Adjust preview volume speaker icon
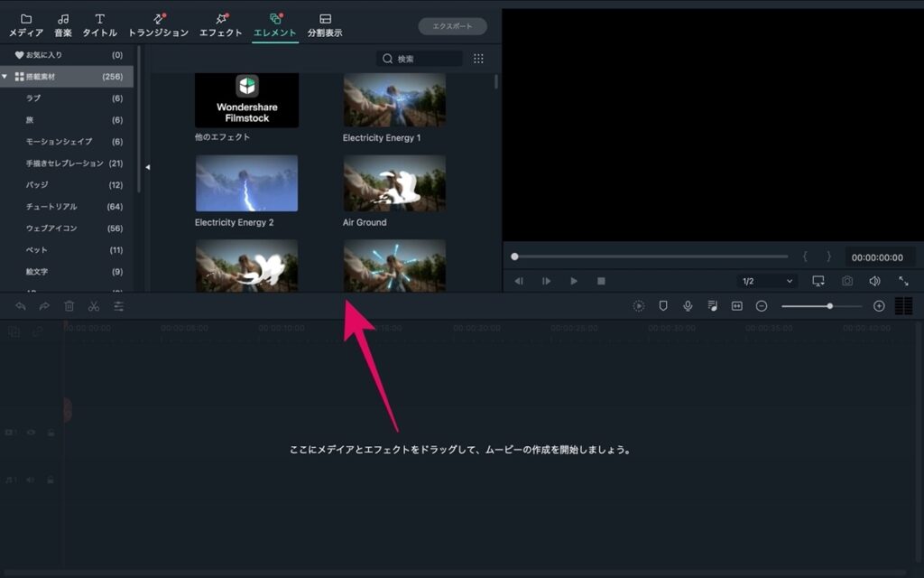The image size is (924, 578). (x=875, y=282)
